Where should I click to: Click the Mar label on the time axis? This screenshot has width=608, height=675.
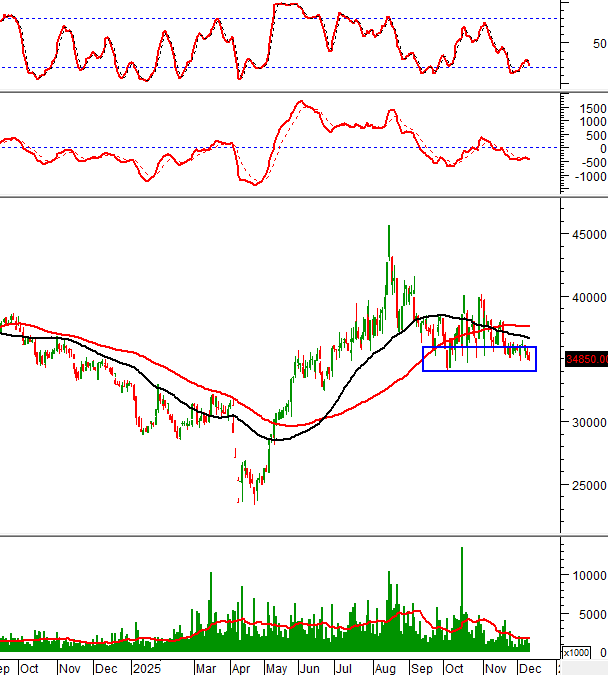[205, 667]
